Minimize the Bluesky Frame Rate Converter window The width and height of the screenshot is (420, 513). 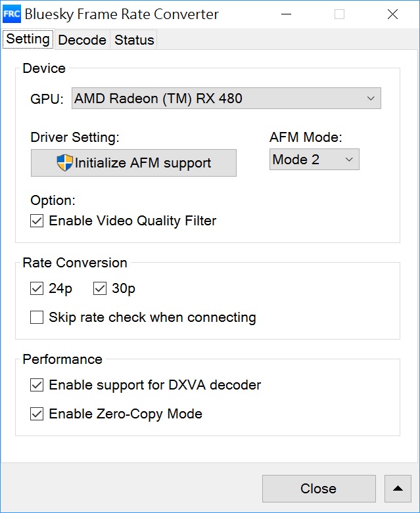(286, 14)
